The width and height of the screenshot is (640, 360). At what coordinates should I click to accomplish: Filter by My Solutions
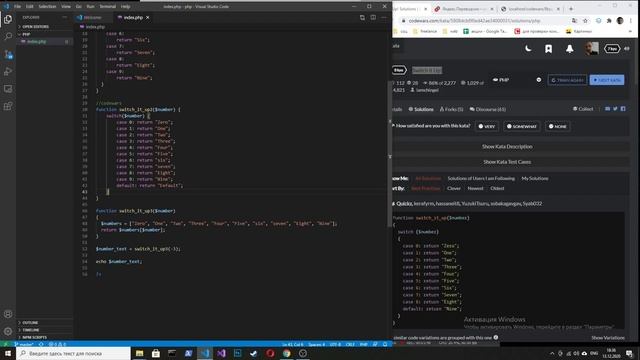535,178
